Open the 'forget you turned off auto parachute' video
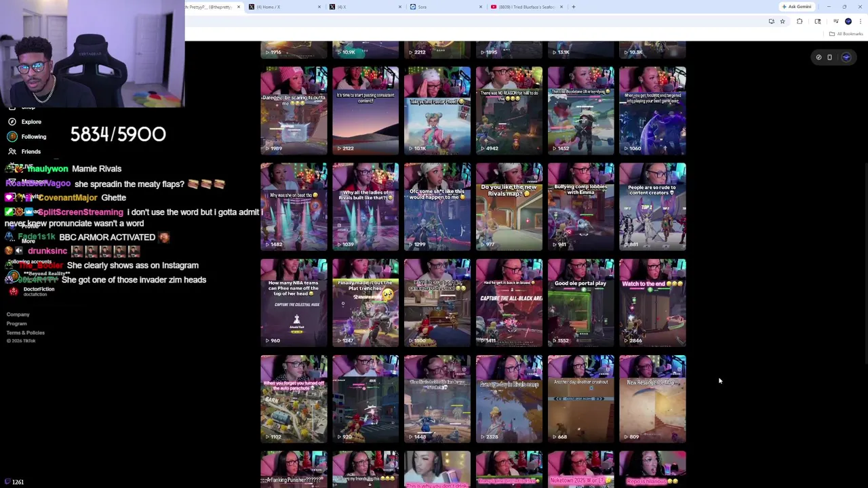Image resolution: width=868 pixels, height=488 pixels. (x=294, y=399)
